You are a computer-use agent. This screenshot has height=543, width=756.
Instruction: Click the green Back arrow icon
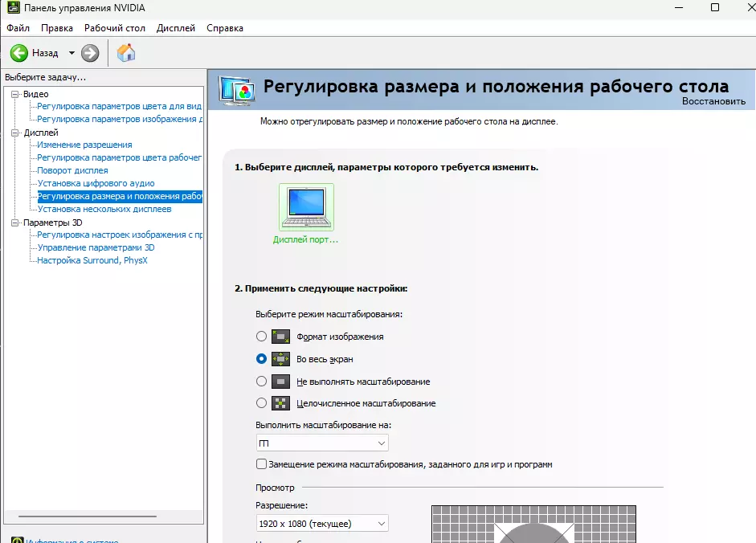tap(19, 53)
